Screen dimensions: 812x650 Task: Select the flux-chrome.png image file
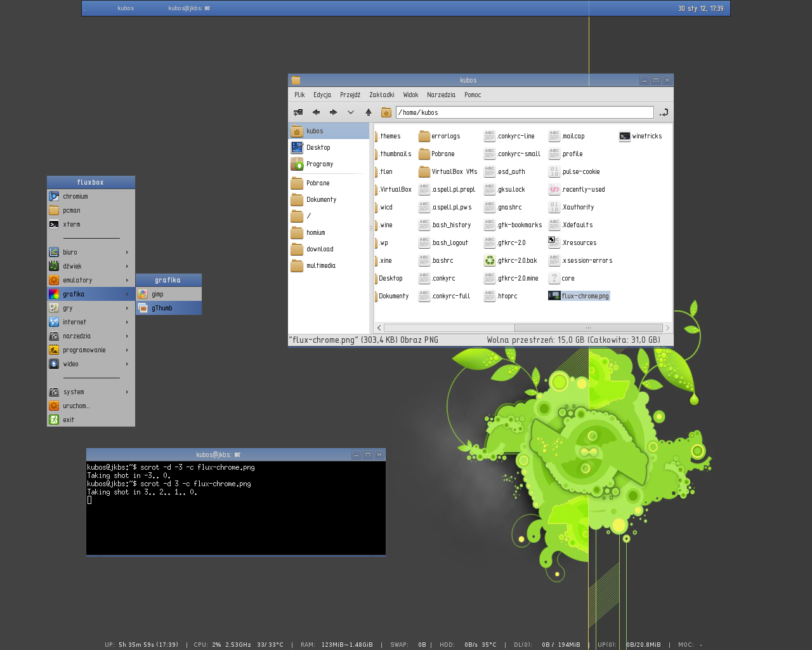pyautogui.click(x=578, y=295)
